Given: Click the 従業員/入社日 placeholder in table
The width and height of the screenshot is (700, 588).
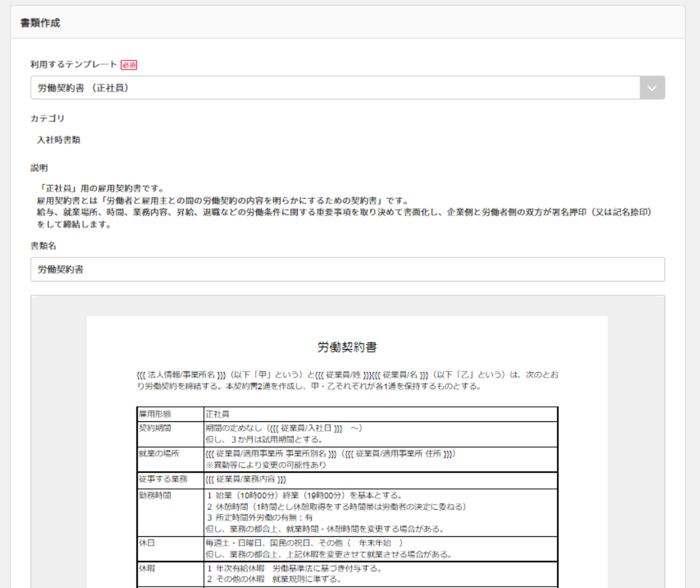Looking at the screenshot, I should [x=306, y=429].
